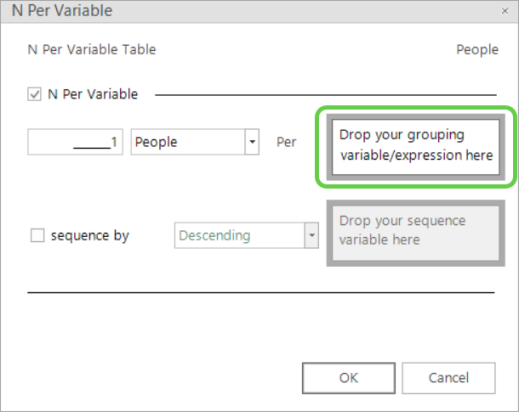Click the sequence variable drop box
This screenshot has width=519, height=412.
tap(416, 233)
